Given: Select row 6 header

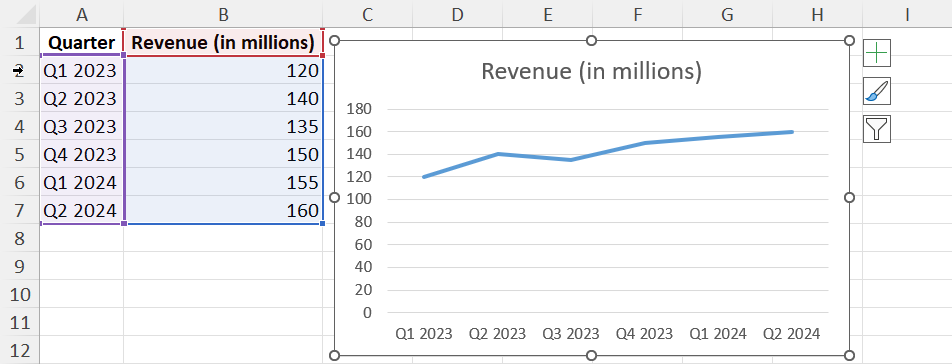Looking at the screenshot, I should coord(19,182).
